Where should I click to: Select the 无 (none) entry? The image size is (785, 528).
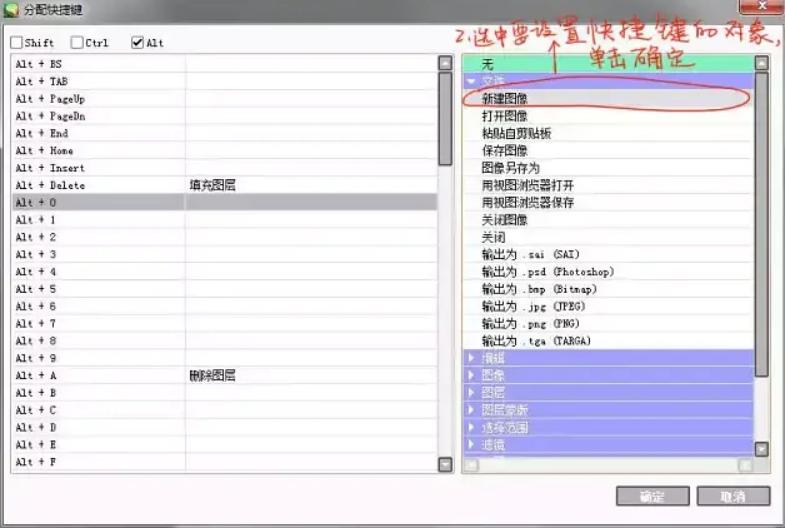click(x=608, y=64)
